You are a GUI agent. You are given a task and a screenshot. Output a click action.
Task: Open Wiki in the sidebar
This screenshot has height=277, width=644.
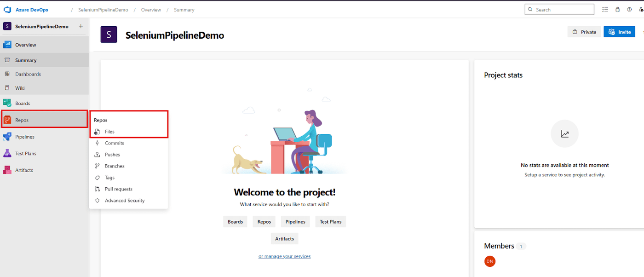pos(45,88)
